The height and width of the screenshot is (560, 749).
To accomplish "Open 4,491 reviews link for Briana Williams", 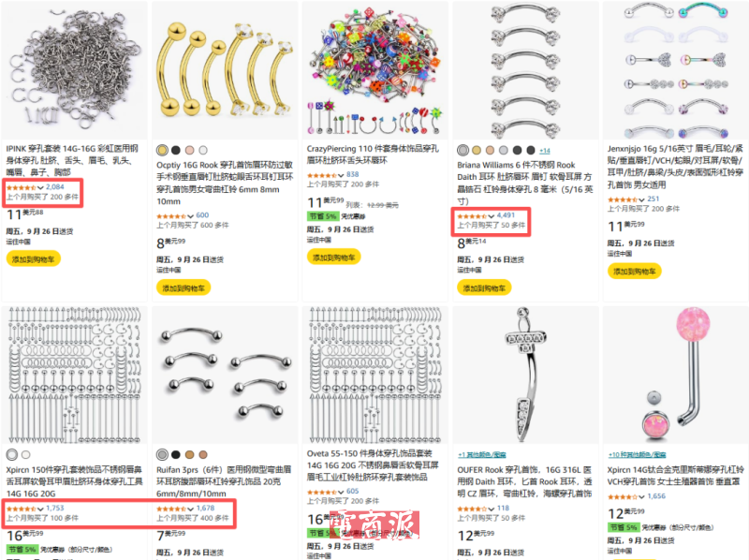I will [x=506, y=215].
